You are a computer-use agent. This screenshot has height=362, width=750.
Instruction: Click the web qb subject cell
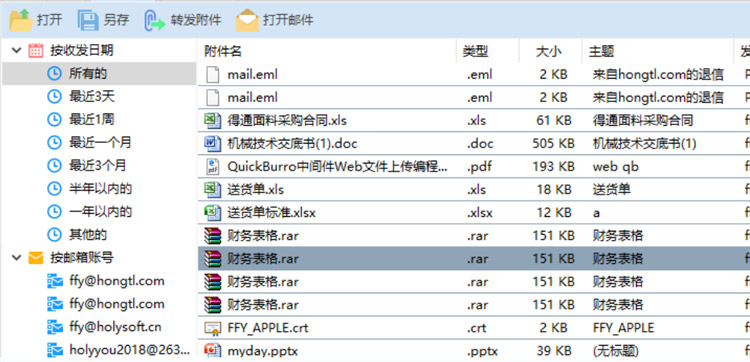[x=616, y=167]
